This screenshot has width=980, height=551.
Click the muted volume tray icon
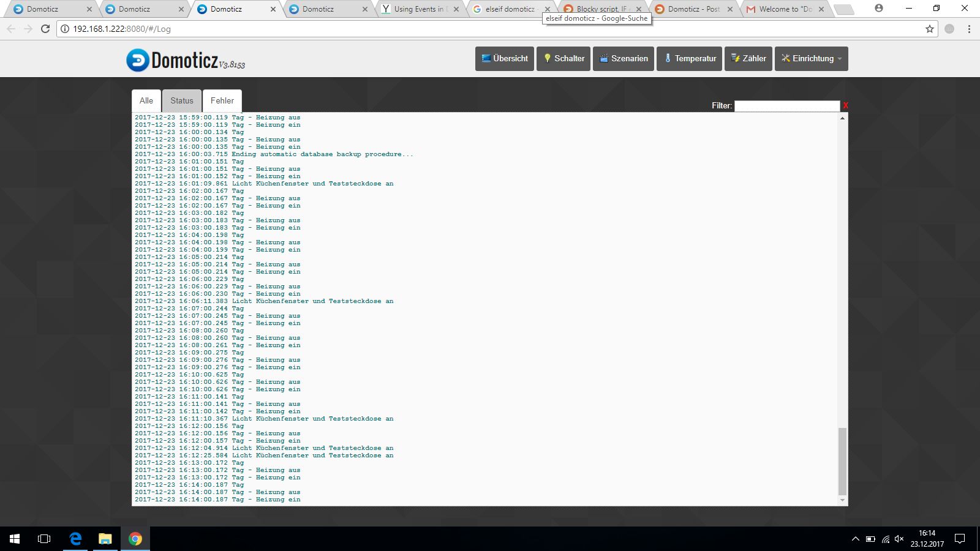coord(899,539)
